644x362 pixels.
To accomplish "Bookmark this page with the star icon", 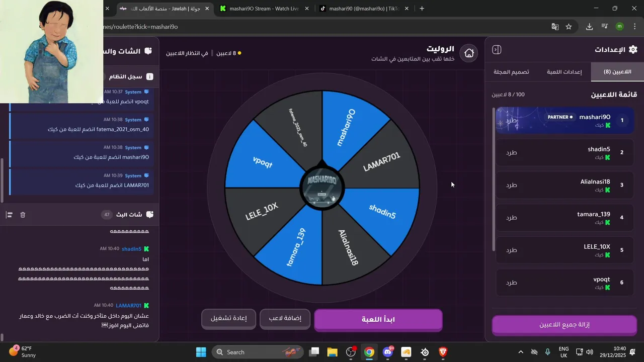I will [x=569, y=27].
